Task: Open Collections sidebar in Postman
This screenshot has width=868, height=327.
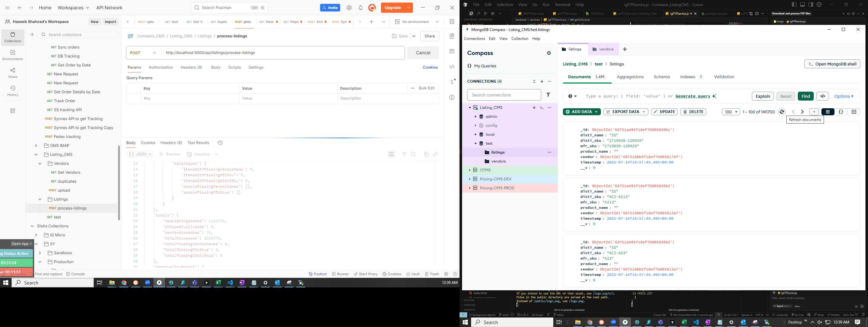Action: [x=13, y=37]
